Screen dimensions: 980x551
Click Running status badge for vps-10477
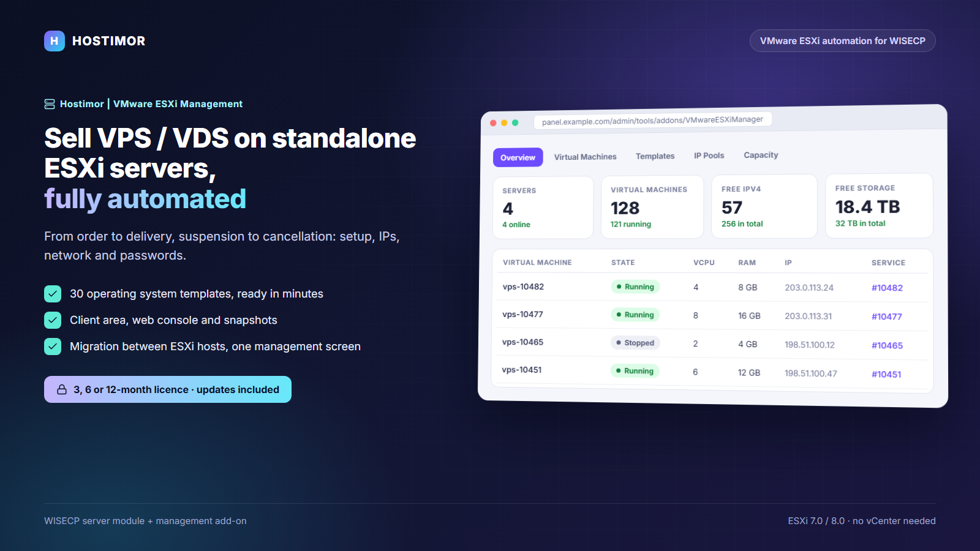point(635,315)
